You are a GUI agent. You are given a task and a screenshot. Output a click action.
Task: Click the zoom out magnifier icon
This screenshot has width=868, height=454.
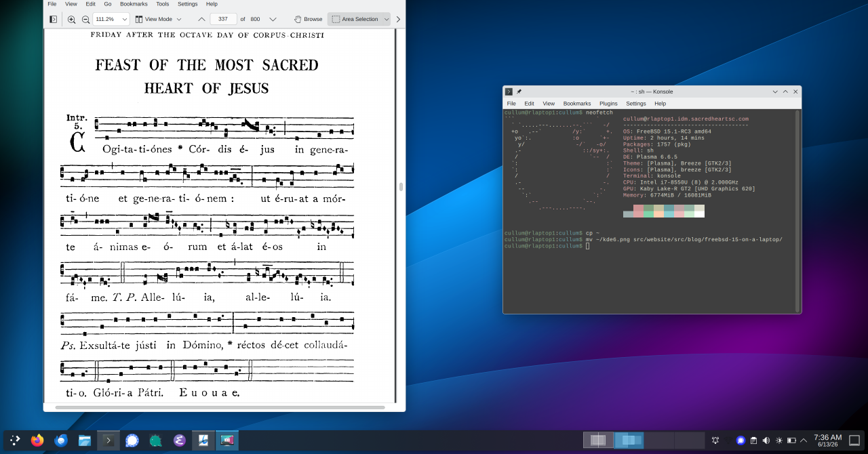(85, 19)
